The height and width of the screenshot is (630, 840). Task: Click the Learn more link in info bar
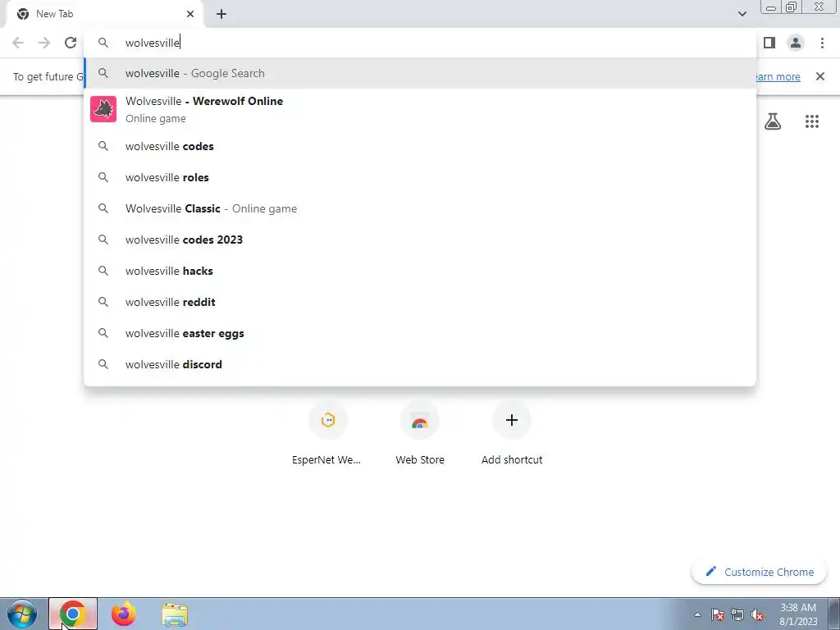pos(778,76)
